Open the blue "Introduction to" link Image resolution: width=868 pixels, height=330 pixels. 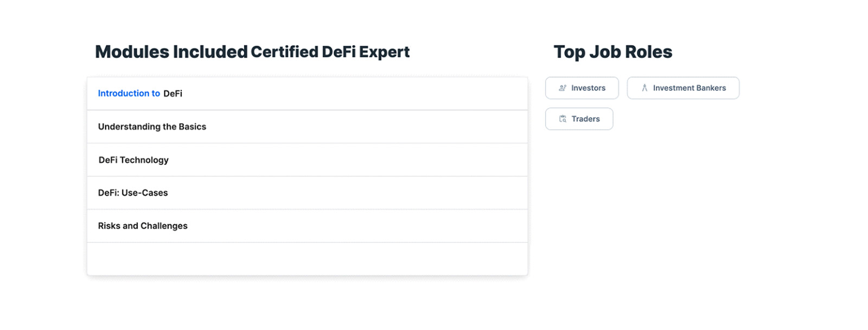click(x=129, y=93)
